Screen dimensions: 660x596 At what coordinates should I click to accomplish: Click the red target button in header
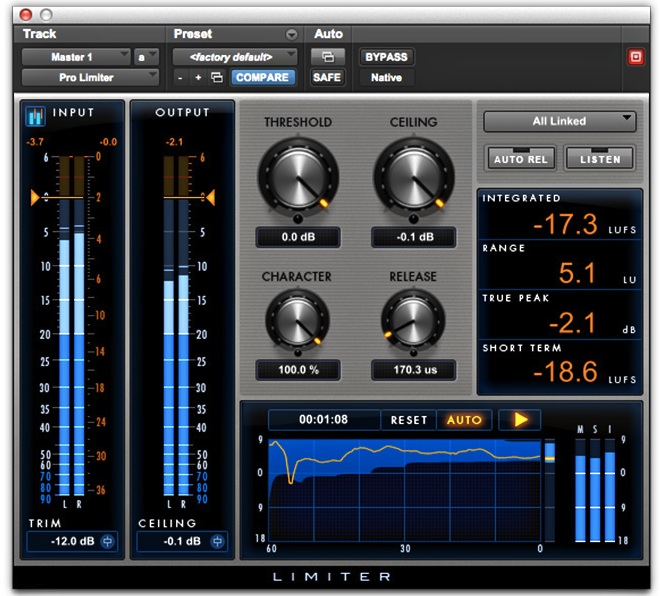(635, 57)
